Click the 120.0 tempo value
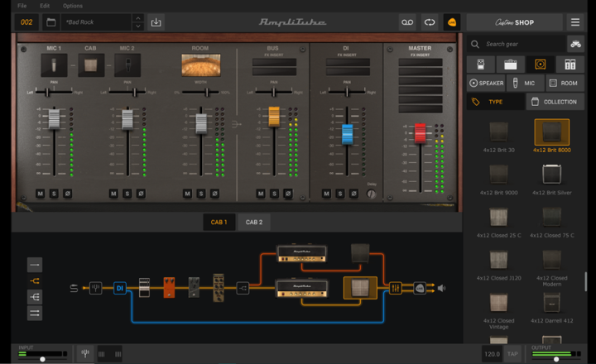Viewport: 596px width, 364px height. tap(492, 354)
